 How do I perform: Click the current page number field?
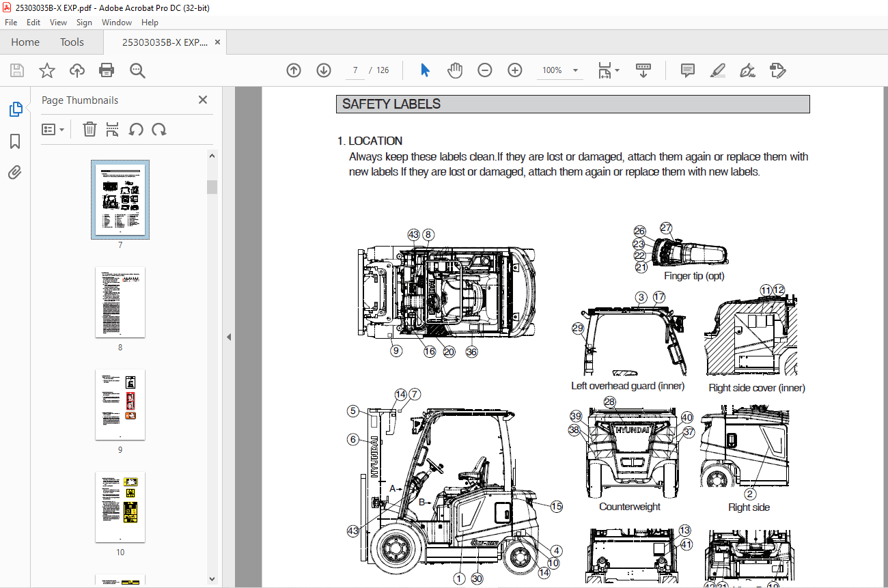355,70
